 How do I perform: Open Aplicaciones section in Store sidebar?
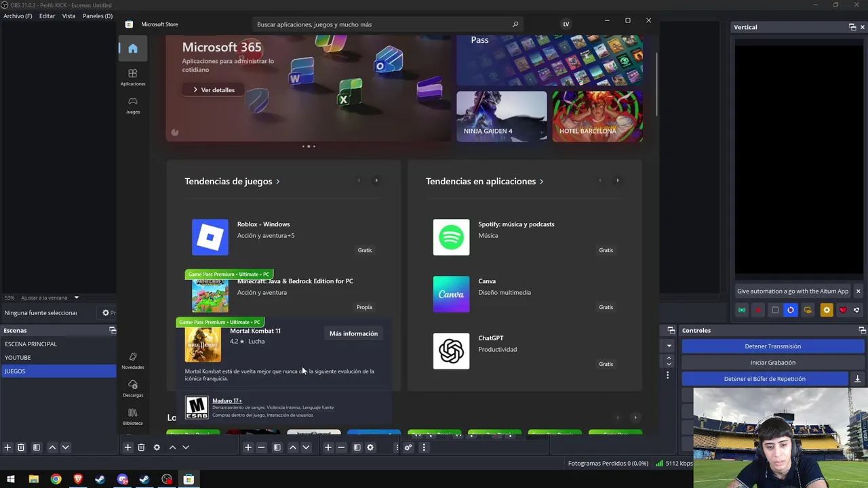pos(133,77)
